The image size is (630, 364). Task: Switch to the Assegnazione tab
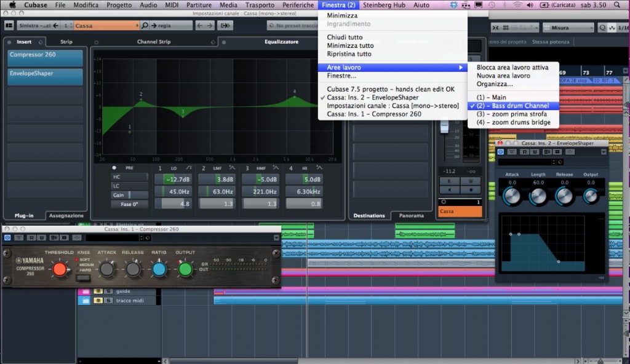pyautogui.click(x=66, y=216)
